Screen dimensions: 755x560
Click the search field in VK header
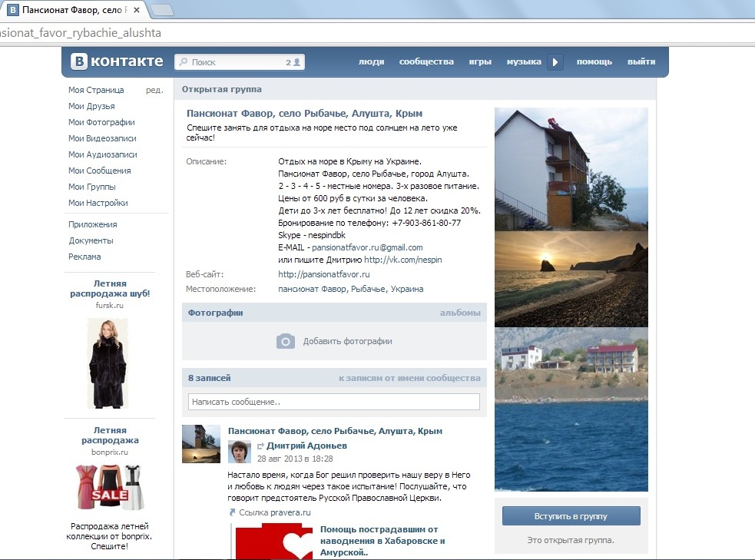pos(234,62)
